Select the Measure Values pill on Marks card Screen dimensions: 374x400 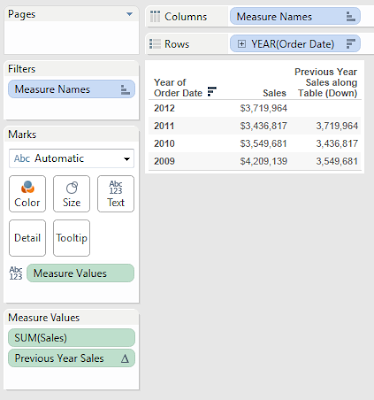[x=80, y=273]
